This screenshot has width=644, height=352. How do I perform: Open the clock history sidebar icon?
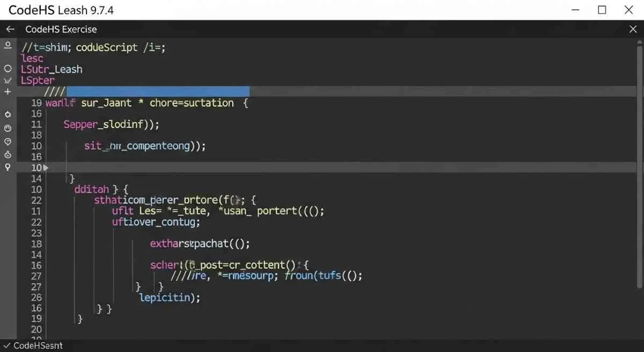[8, 128]
